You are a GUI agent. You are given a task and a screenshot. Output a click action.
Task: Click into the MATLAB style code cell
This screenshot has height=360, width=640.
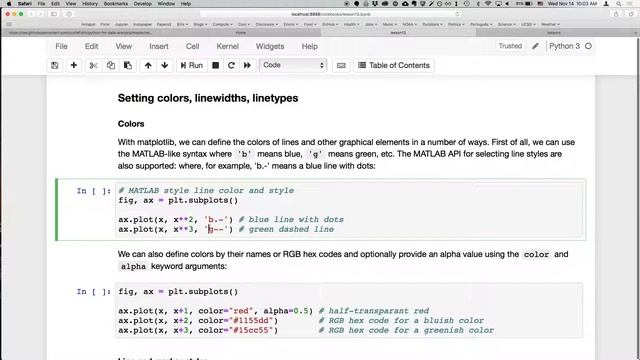(349, 210)
